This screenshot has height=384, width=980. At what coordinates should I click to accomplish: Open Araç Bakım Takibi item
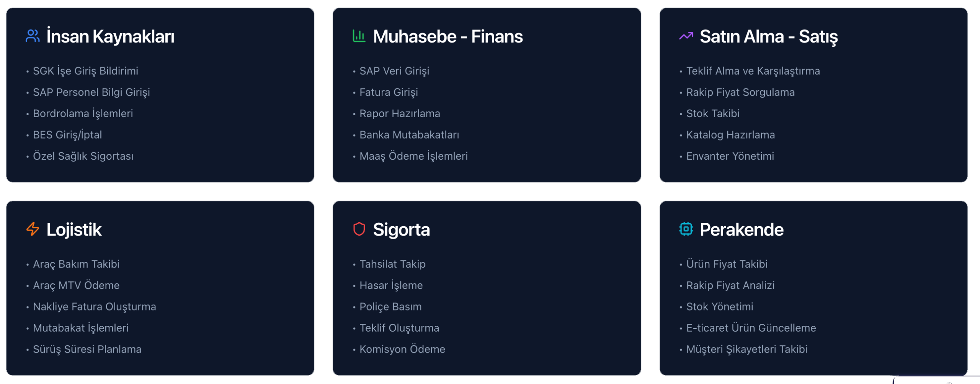[76, 264]
